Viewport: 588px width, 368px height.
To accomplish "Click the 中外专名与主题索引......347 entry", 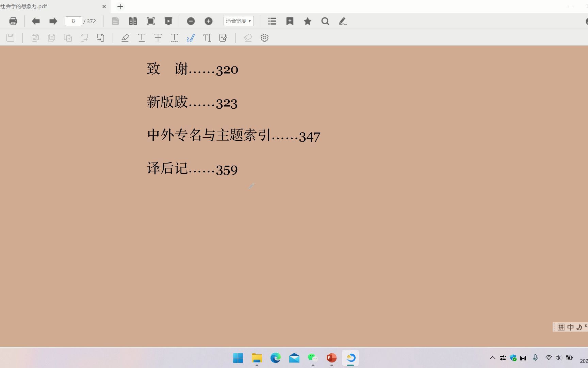I will click(x=233, y=135).
